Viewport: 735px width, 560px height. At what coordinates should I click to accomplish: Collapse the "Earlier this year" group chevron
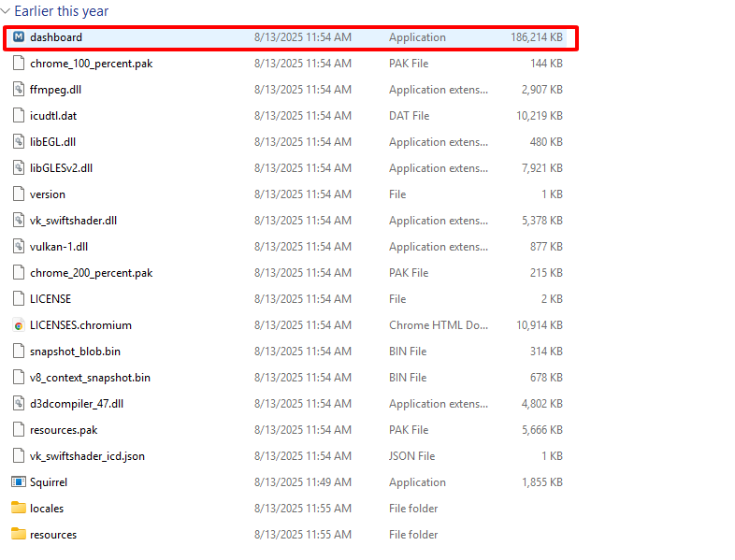6,11
